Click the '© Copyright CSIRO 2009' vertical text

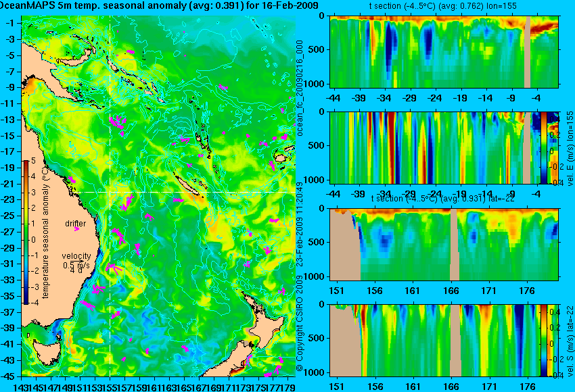point(300,323)
